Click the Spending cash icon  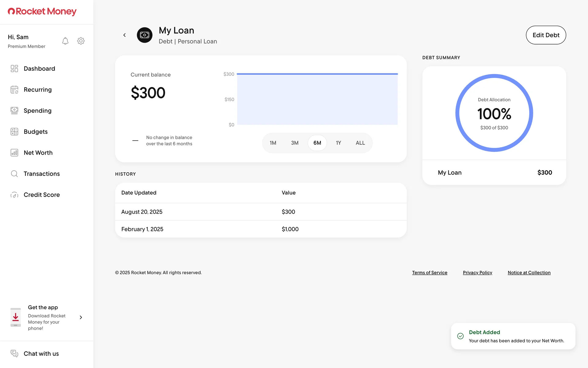click(14, 110)
